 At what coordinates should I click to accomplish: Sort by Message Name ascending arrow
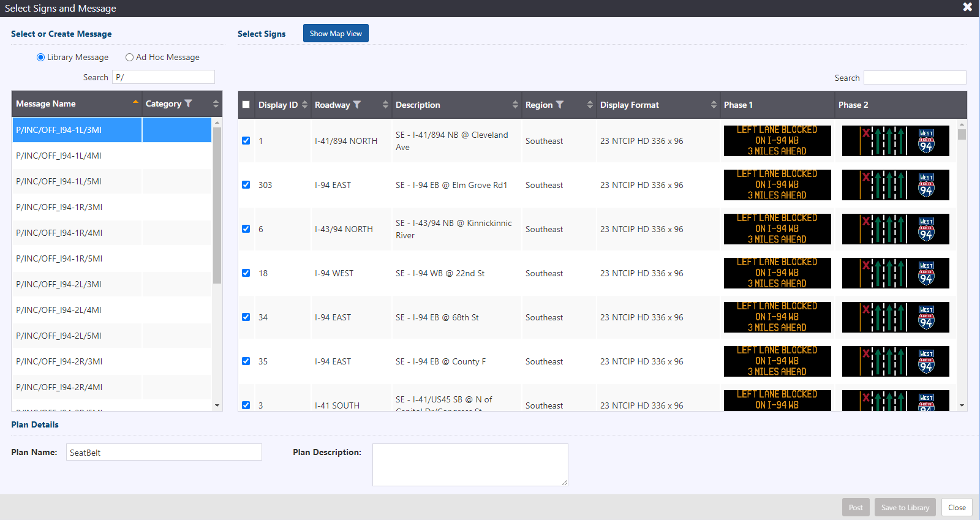[x=135, y=102]
